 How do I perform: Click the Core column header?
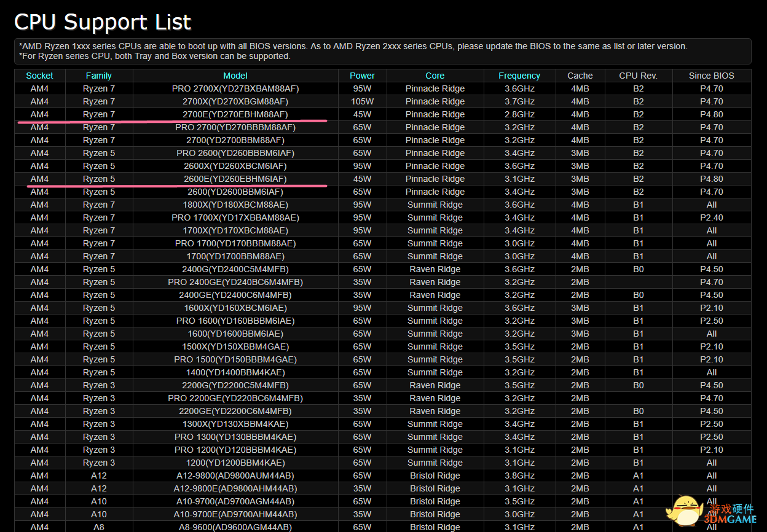pos(435,76)
